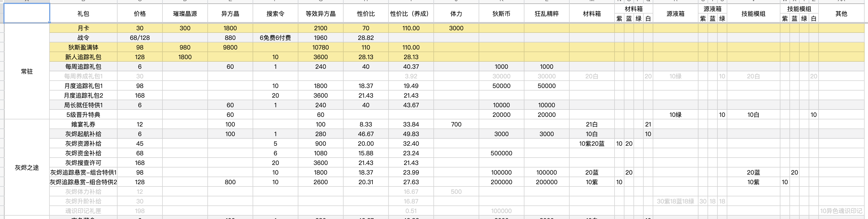The height and width of the screenshot is (219, 868).
Task: Click the 15.88 ratio cell
Action: (366, 153)
